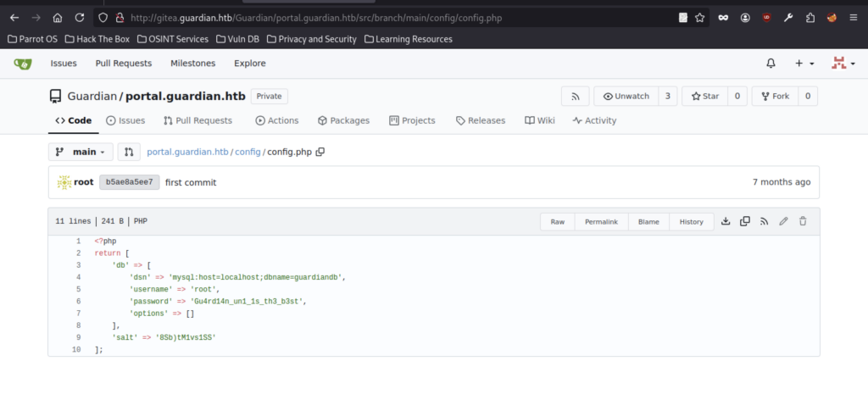Delete the file using the trash icon
Viewport: 868px width, 411px height.
point(803,221)
